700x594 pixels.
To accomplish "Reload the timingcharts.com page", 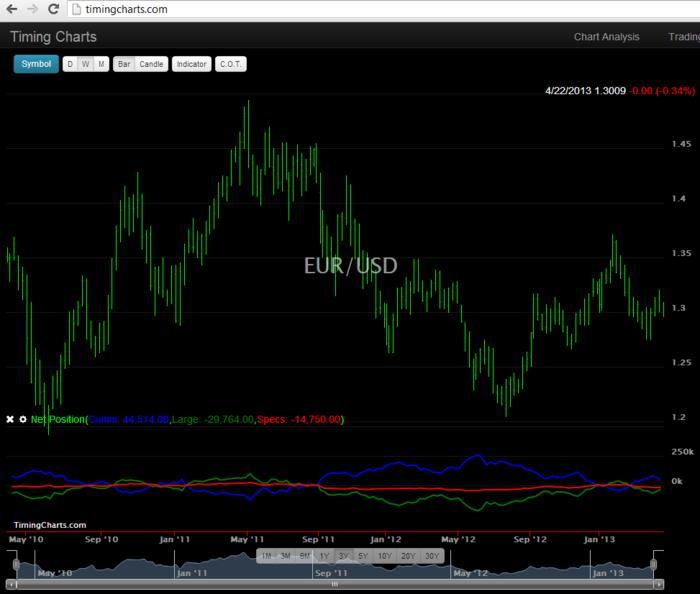I will point(54,9).
